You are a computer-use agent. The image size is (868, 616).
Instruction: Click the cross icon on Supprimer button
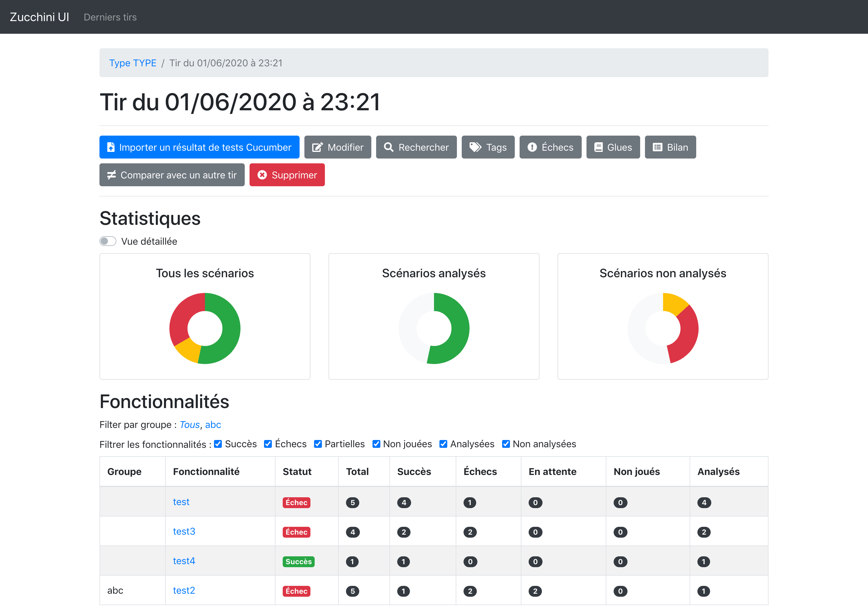[x=262, y=175]
